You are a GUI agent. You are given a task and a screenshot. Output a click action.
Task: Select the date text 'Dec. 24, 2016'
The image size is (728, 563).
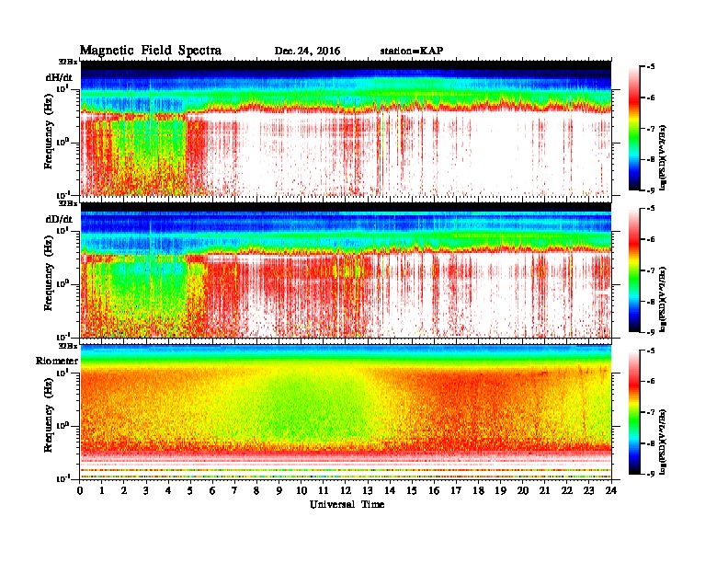(x=307, y=52)
